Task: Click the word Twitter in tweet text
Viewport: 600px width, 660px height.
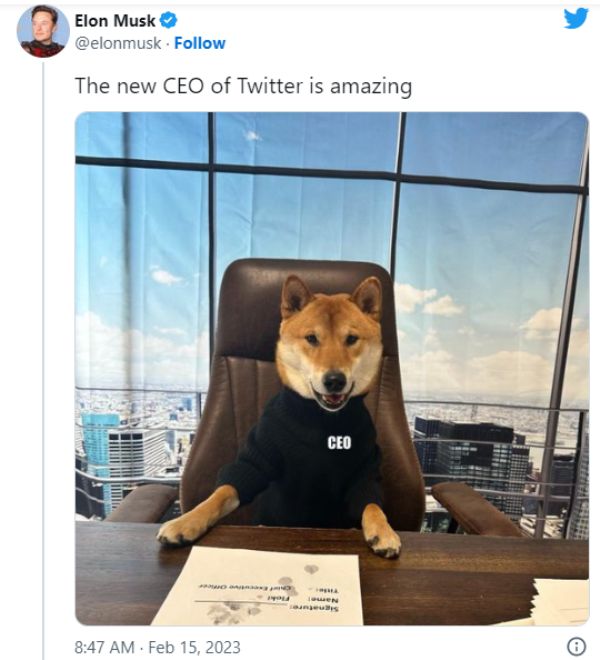Action: [270, 85]
